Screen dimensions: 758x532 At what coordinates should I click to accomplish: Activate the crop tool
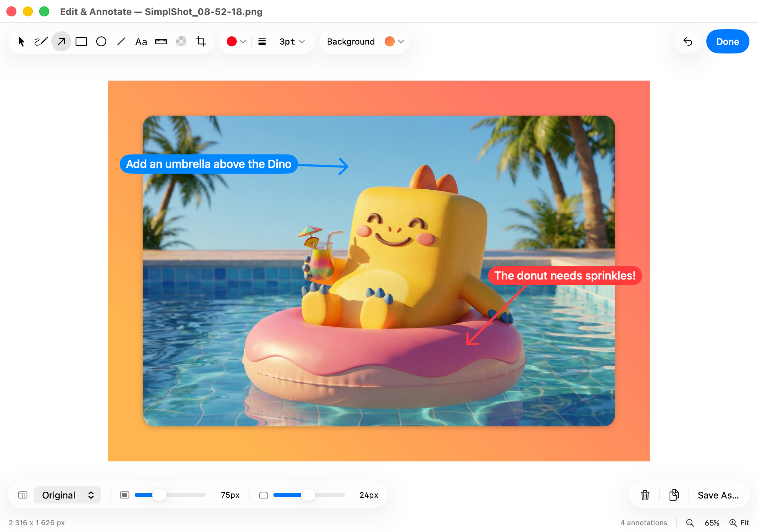(201, 42)
